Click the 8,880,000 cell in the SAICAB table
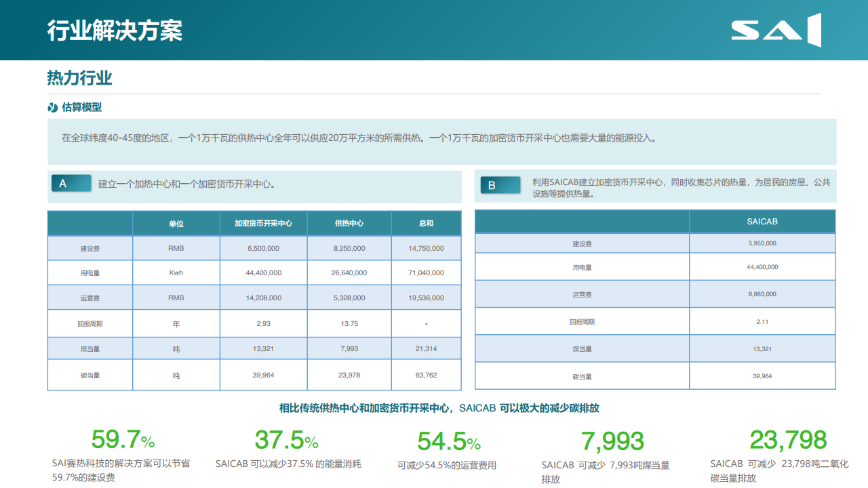Viewport: 868px width, 488px height. pyautogui.click(x=762, y=294)
